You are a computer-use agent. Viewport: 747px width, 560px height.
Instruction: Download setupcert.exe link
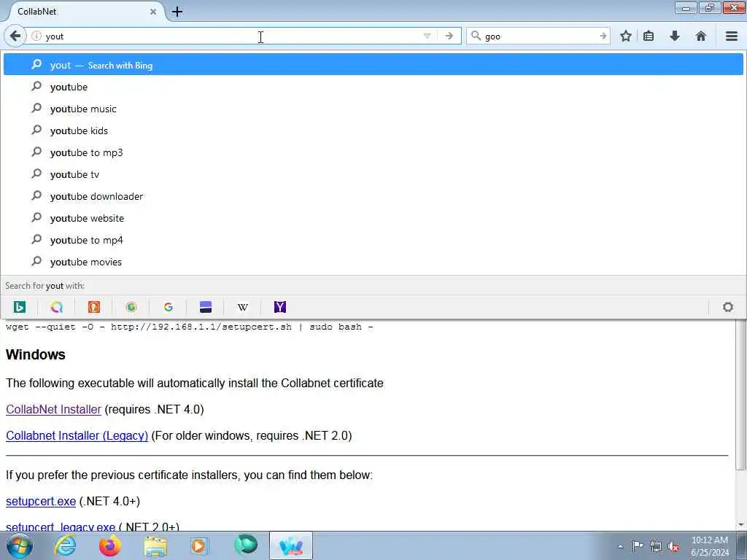[x=41, y=502]
